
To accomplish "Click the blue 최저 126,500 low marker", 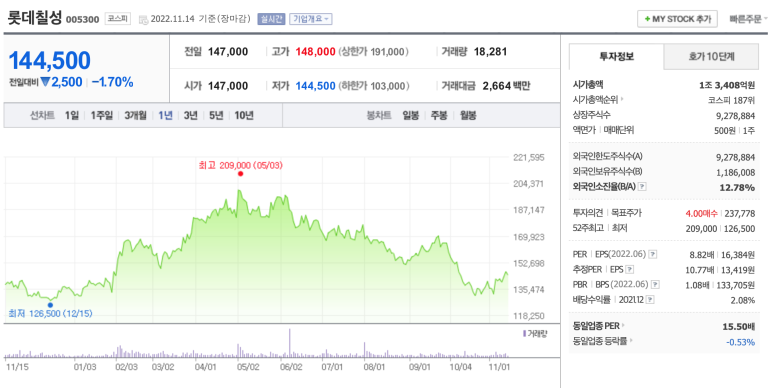I will 50,305.
